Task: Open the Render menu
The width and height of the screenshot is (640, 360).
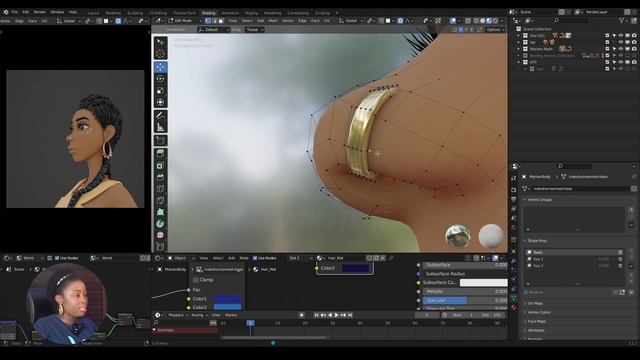Action: (x=40, y=12)
